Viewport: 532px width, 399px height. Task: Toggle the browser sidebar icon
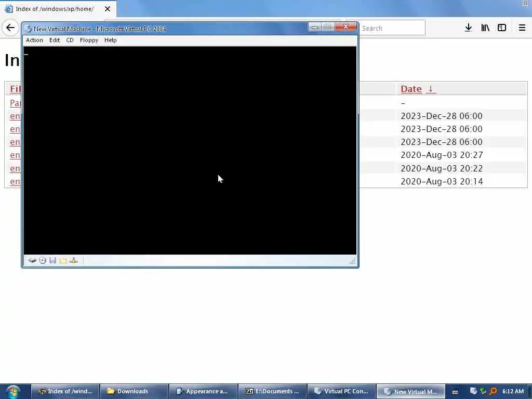click(502, 28)
